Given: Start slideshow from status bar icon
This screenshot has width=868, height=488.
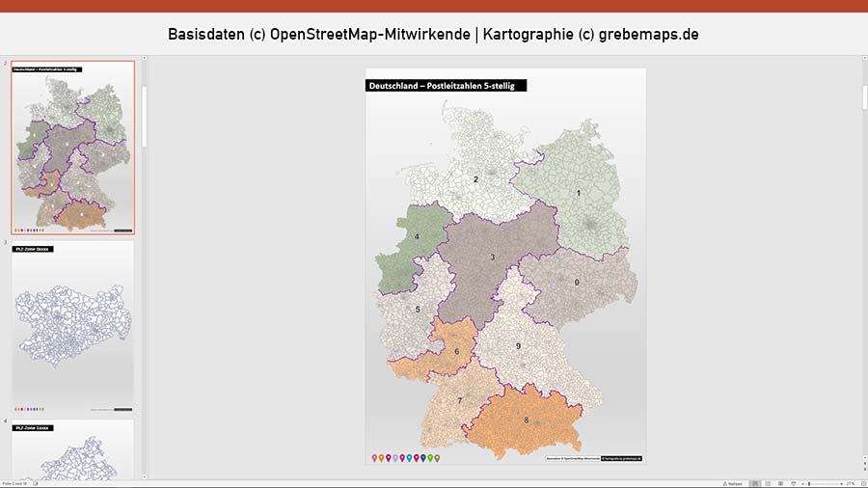Looking at the screenshot, I should [794, 483].
